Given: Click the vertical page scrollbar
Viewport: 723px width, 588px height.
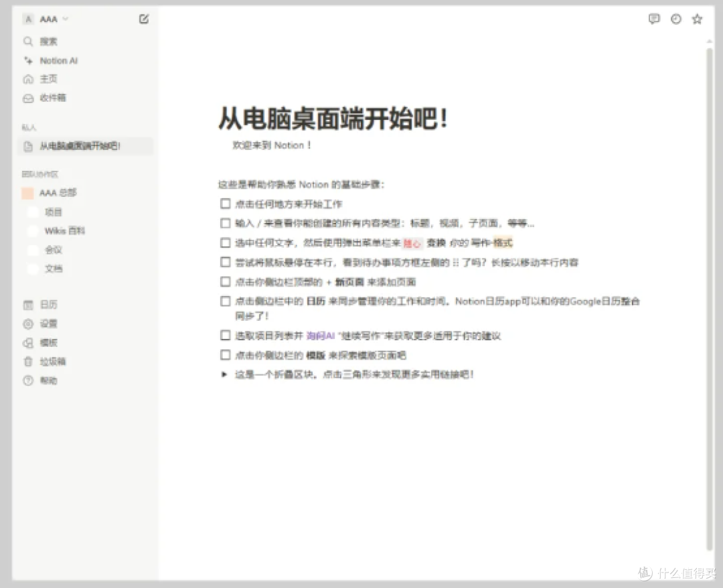Looking at the screenshot, I should (x=709, y=299).
